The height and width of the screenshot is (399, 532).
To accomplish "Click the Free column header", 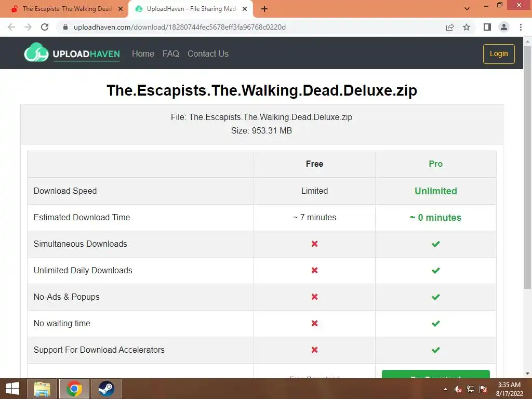I will coord(314,164).
